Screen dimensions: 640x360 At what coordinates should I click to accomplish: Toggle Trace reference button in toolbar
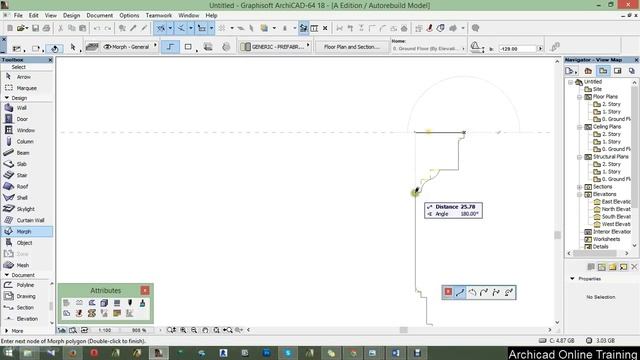click(303, 28)
